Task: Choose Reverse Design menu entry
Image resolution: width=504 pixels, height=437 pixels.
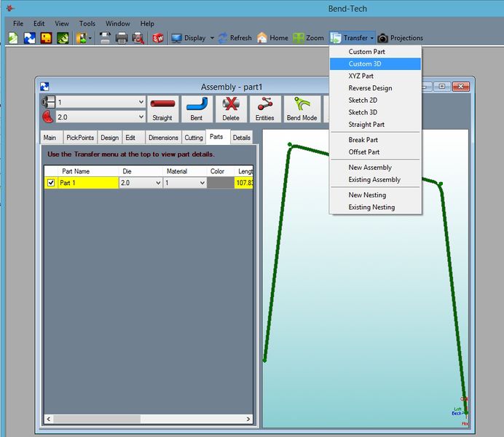Action: click(375, 88)
